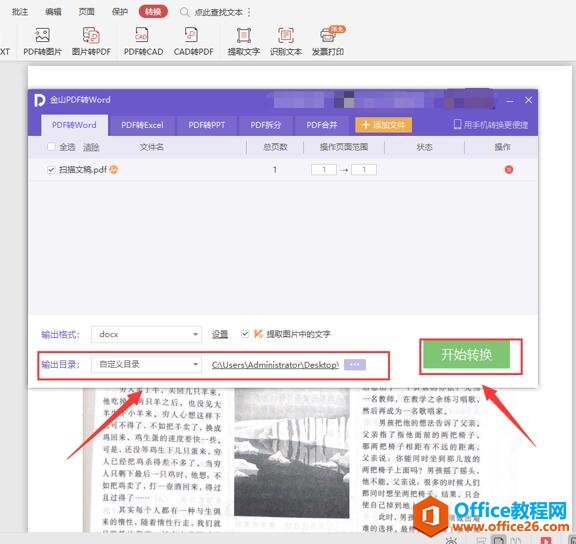Switch to the PDF拆分 tab
This screenshot has height=544, width=576.
(266, 125)
